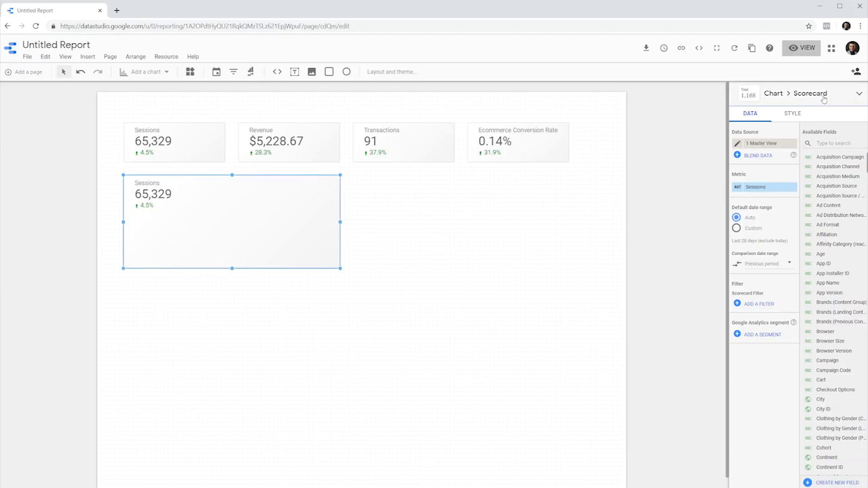Open version history clock icon
The height and width of the screenshot is (488, 868).
(x=663, y=48)
